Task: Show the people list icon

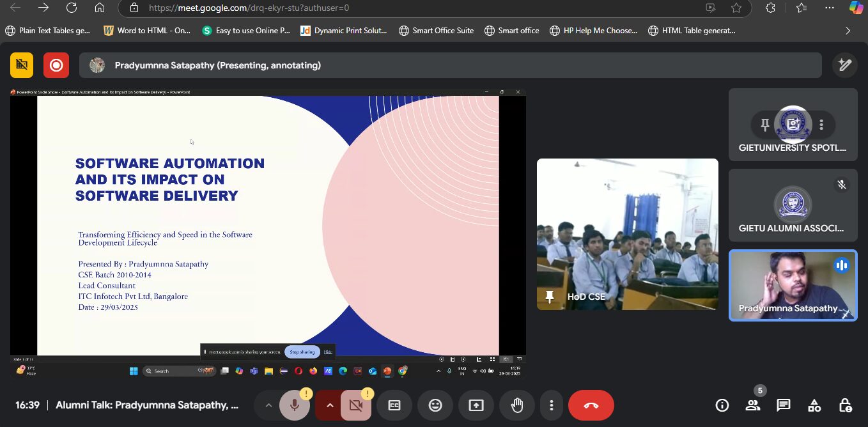Action: click(x=753, y=405)
